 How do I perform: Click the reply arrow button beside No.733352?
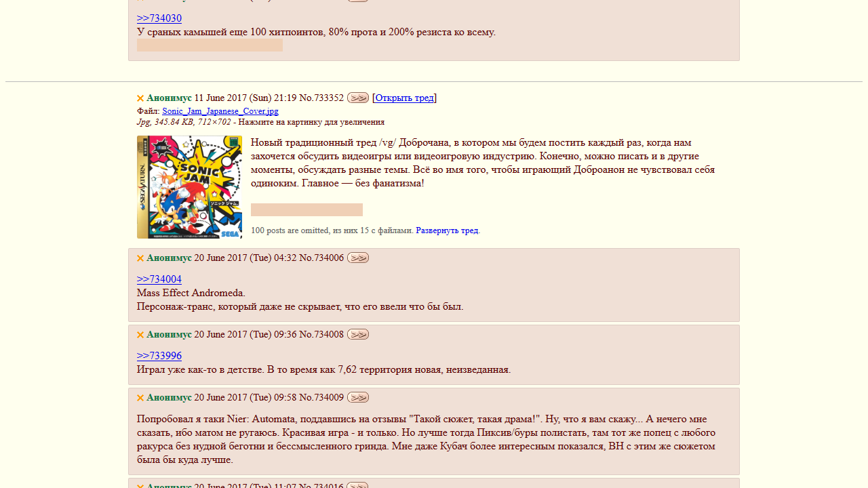[x=358, y=98]
